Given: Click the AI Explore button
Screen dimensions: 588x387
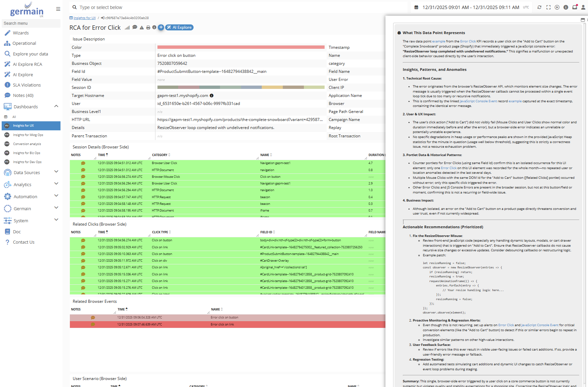Looking at the screenshot, I should click(x=180, y=27).
